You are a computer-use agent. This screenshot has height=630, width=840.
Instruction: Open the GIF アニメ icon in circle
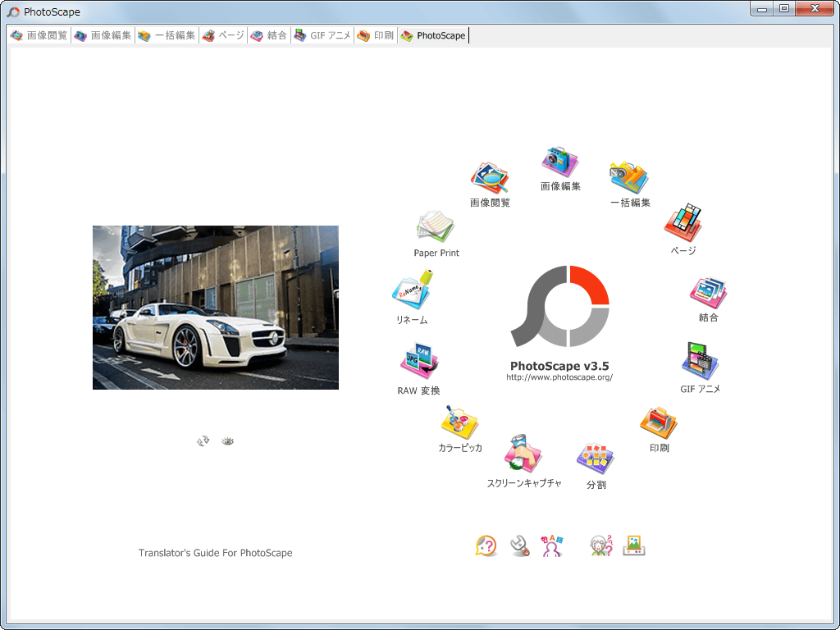700,362
